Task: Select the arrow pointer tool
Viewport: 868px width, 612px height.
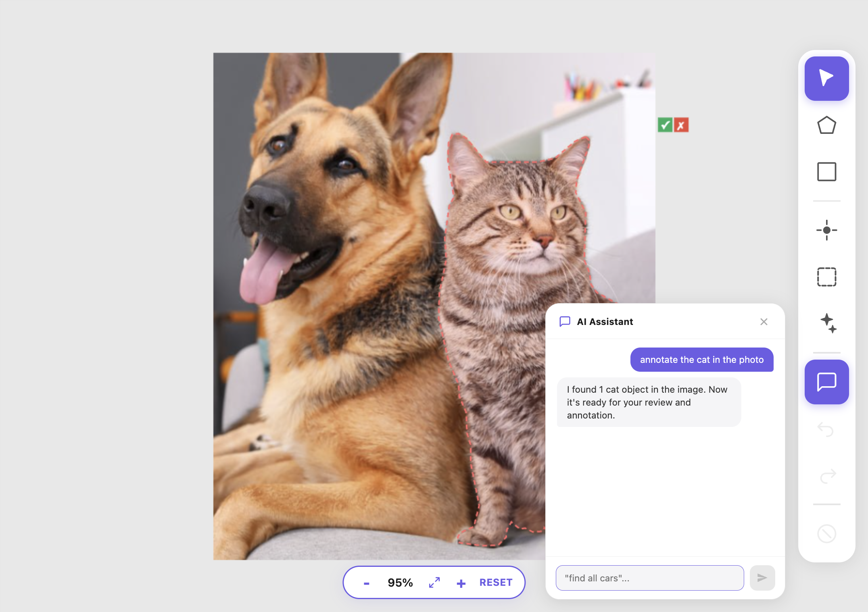Action: pyautogui.click(x=826, y=78)
